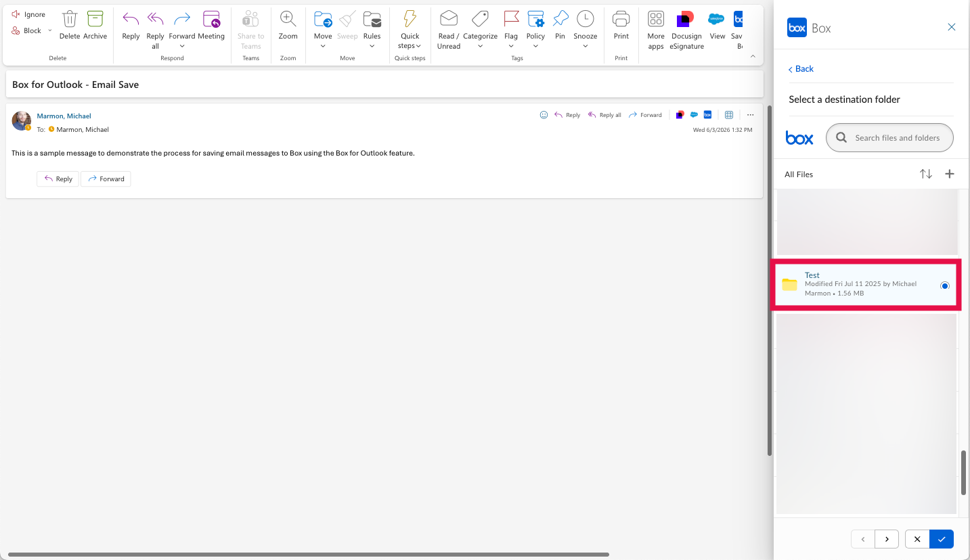Screen dimensions: 970x560
Task: Click the reading pane vertical scrollbar
Action: coord(769,279)
